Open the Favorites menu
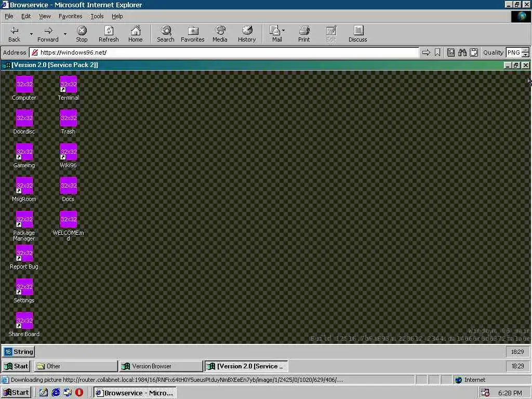The width and height of the screenshot is (532, 399). click(70, 16)
